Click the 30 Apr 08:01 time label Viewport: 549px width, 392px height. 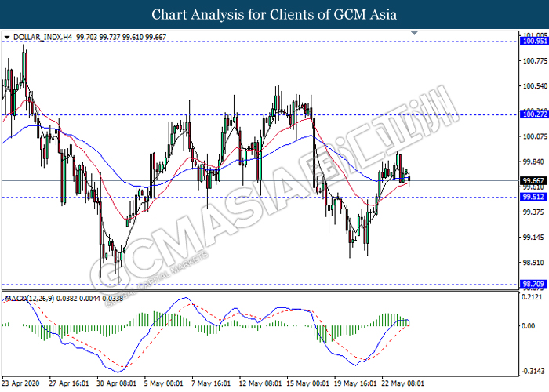pyautogui.click(x=116, y=383)
